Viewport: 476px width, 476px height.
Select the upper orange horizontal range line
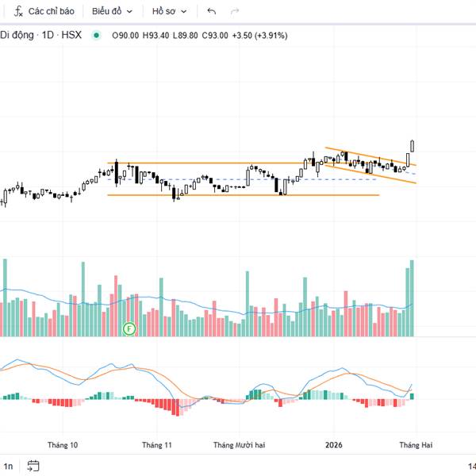coord(206,163)
